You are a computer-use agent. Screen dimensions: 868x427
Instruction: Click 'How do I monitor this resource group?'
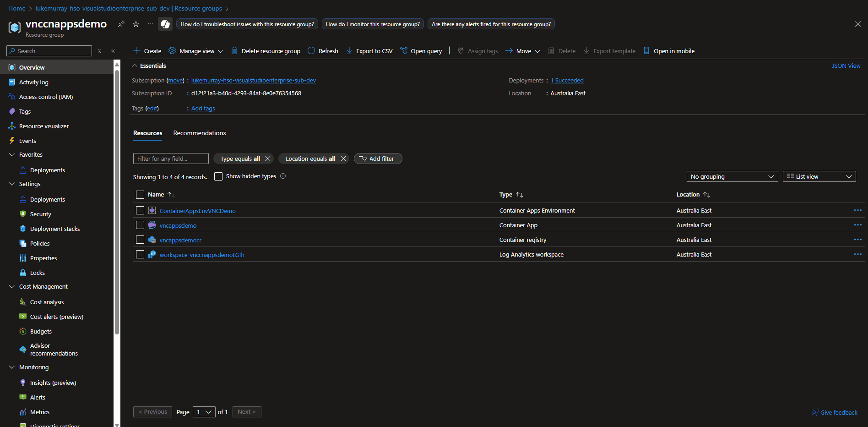[373, 24]
